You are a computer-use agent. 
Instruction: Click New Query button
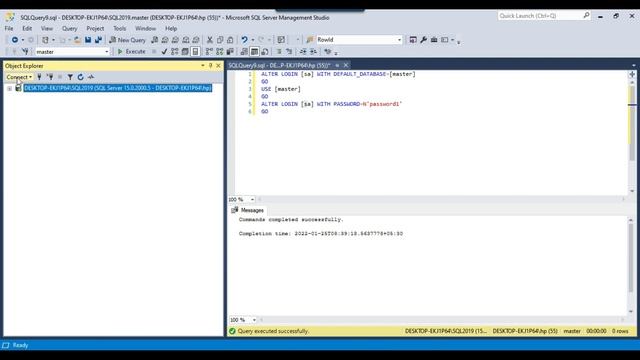[x=127, y=40]
